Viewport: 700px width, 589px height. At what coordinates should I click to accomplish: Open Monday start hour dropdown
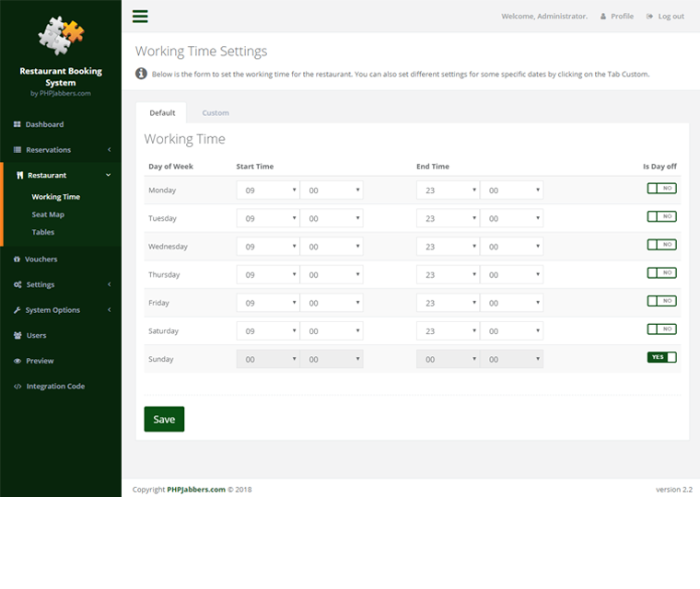coord(268,191)
